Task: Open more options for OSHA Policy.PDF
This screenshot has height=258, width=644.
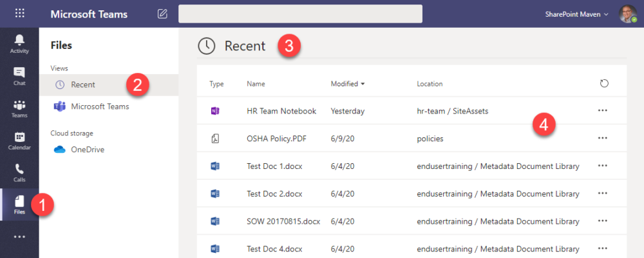Action: coord(603,138)
